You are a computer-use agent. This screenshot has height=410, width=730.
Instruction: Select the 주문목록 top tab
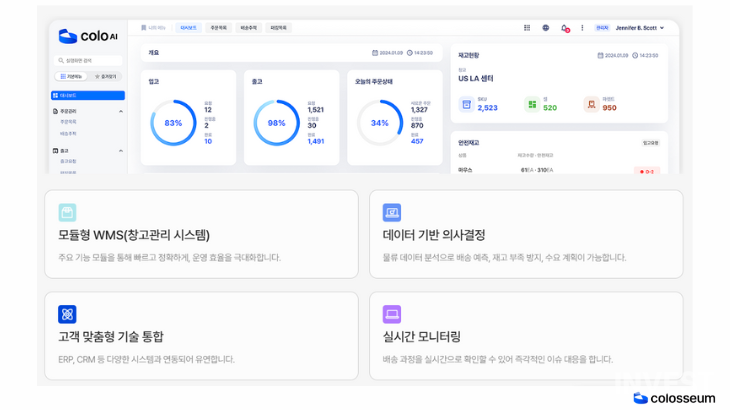[218, 28]
